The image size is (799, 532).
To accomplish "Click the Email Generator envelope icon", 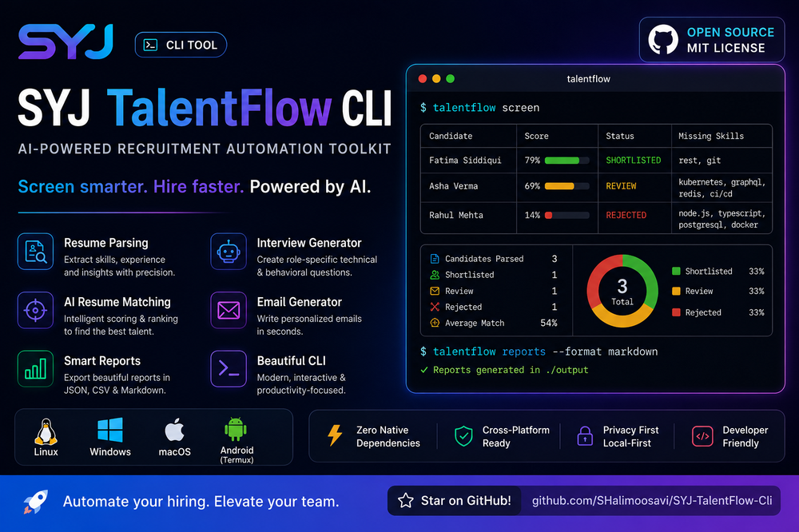I will click(229, 310).
